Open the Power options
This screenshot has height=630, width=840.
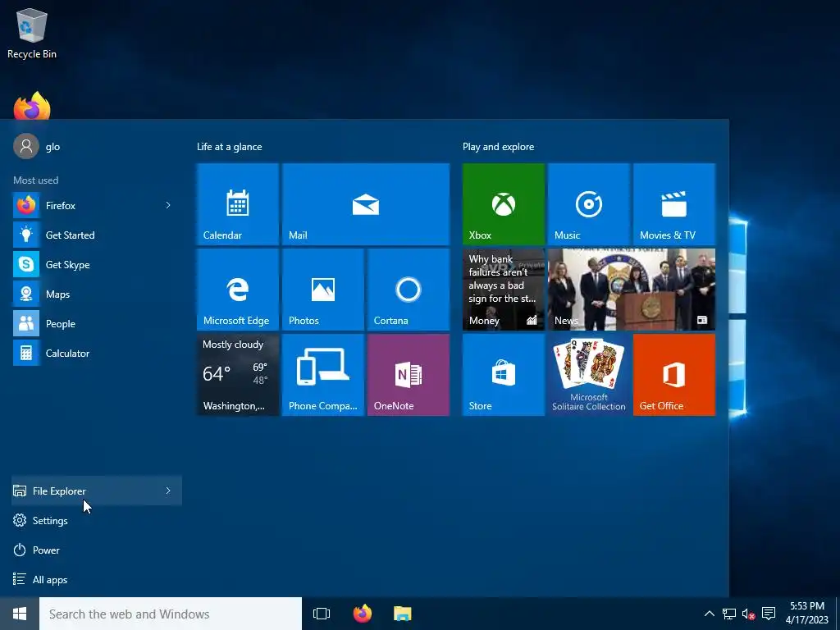[x=97, y=550]
